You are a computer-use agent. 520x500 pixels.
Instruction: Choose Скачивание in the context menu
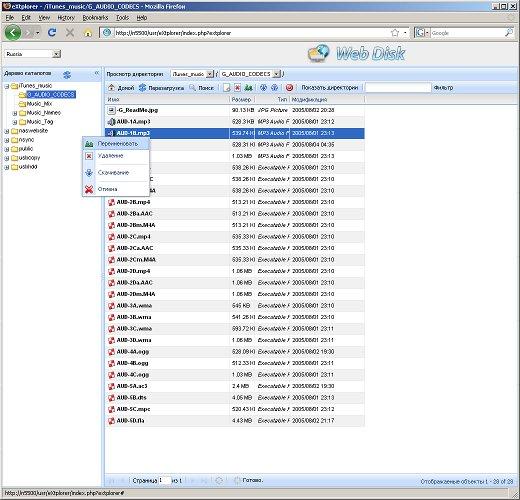coord(113,173)
